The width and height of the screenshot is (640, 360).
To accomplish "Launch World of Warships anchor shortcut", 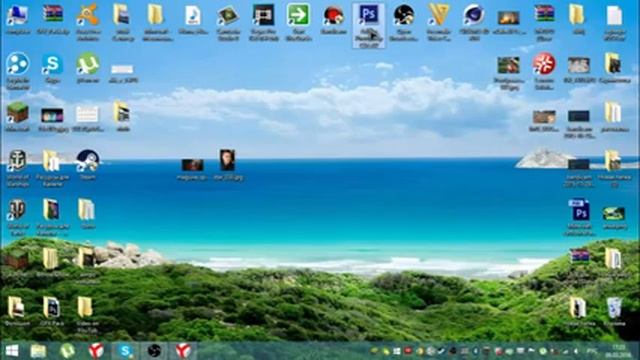I will point(18,167).
